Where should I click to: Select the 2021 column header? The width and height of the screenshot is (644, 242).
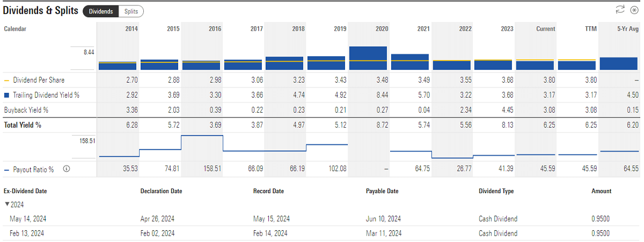(x=424, y=29)
